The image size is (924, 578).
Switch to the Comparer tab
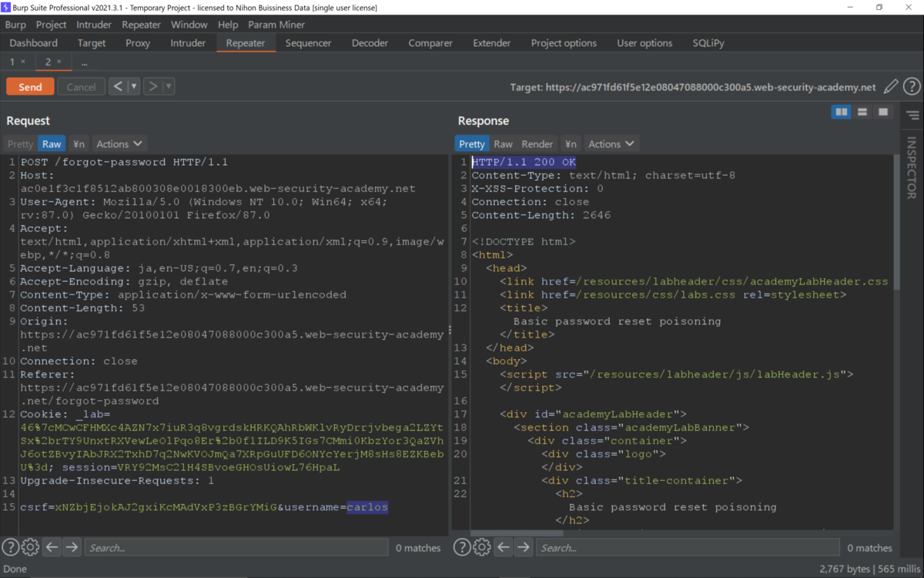click(431, 43)
